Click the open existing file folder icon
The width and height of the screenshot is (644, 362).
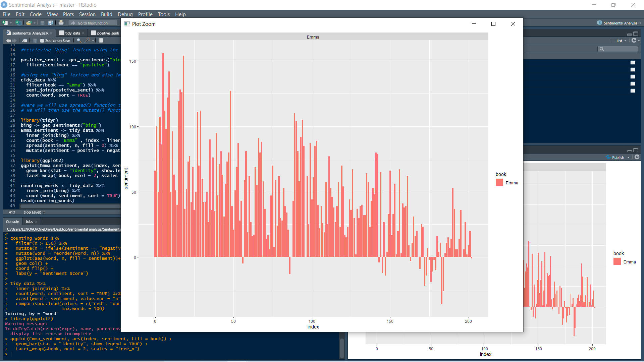tap(29, 23)
